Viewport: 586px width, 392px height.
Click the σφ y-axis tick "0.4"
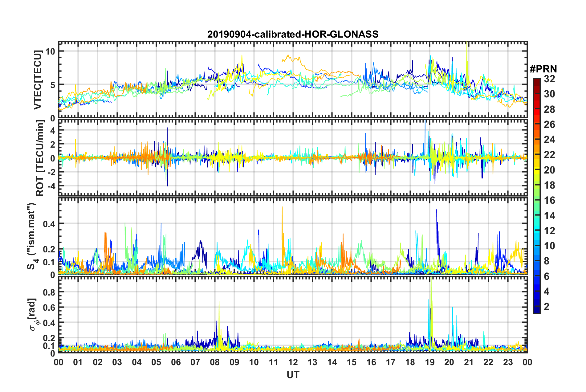click(x=49, y=323)
